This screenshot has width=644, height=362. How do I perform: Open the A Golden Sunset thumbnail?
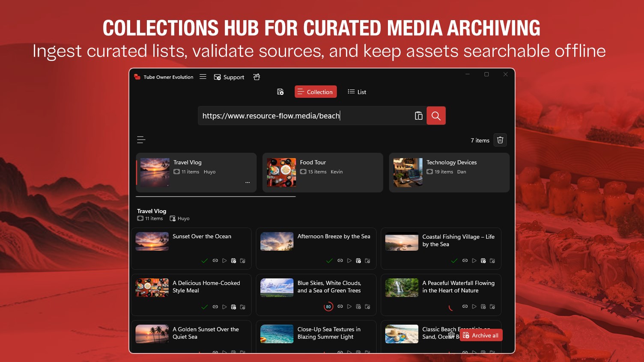pyautogui.click(x=152, y=334)
